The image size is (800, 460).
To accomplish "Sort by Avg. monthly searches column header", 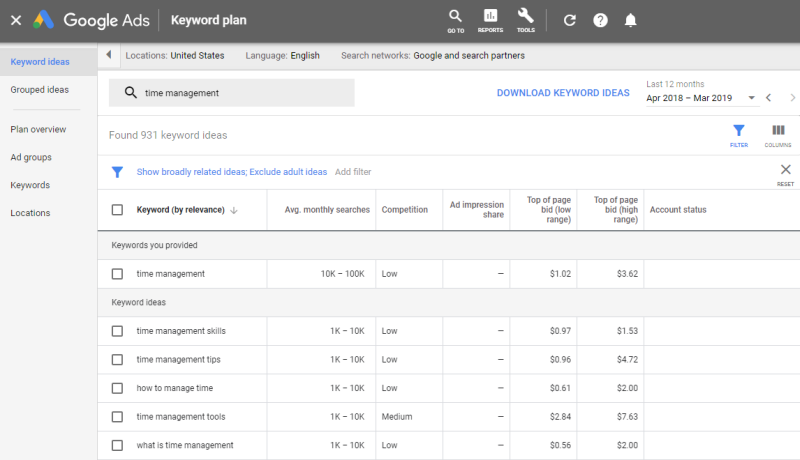I will (x=327, y=210).
